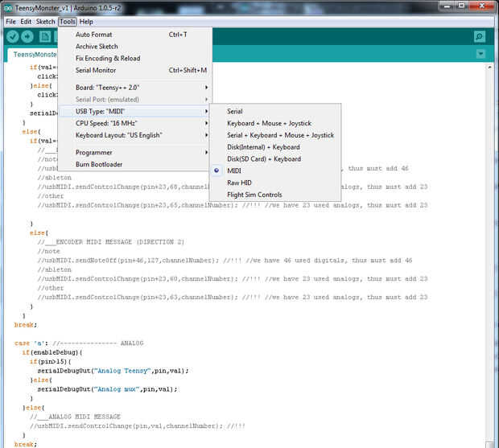Viewport: 499px width, 448px height.
Task: Expand CPU Speed "16 MHz" submenu
Action: click(135, 123)
